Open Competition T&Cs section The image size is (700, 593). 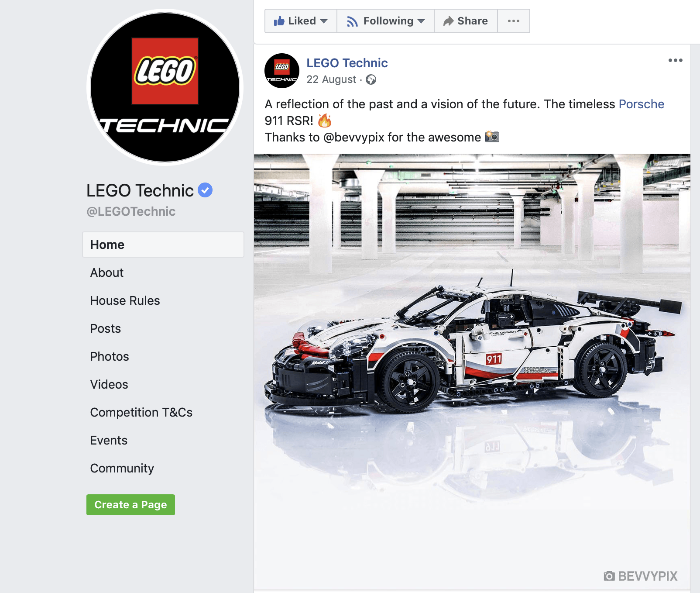pos(141,412)
